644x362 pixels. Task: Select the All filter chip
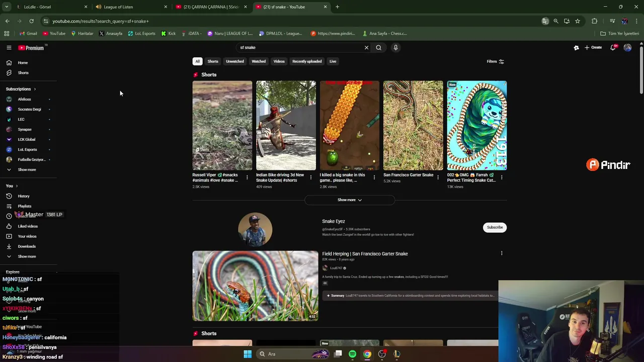[197, 61]
